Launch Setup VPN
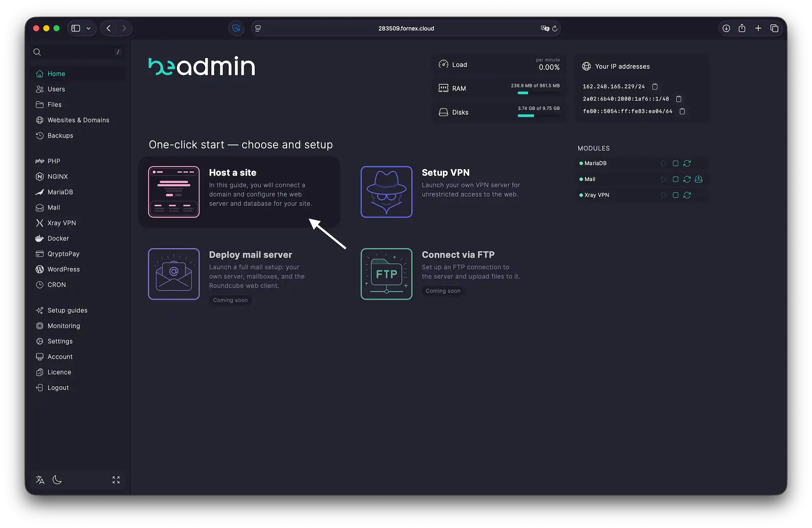 (x=446, y=173)
